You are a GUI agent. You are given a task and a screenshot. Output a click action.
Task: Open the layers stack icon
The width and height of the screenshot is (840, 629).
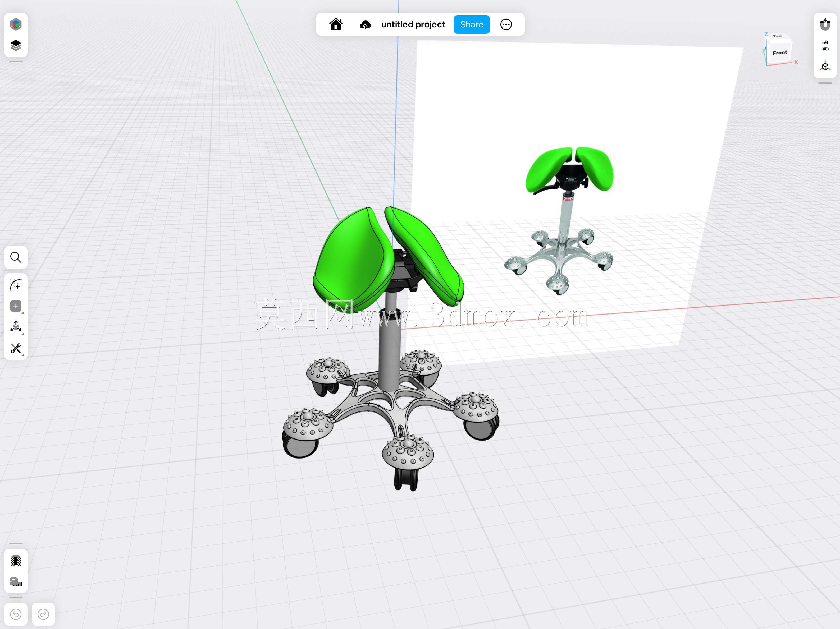coord(16,45)
